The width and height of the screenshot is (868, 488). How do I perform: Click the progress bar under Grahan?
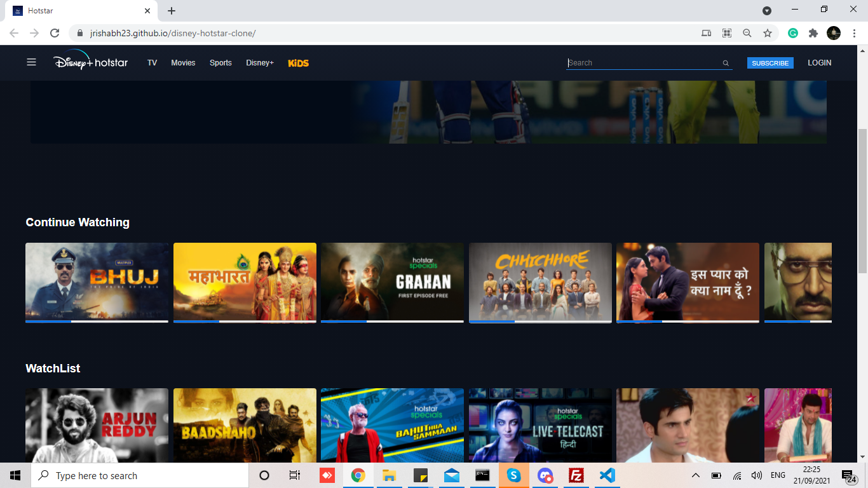coord(392,322)
